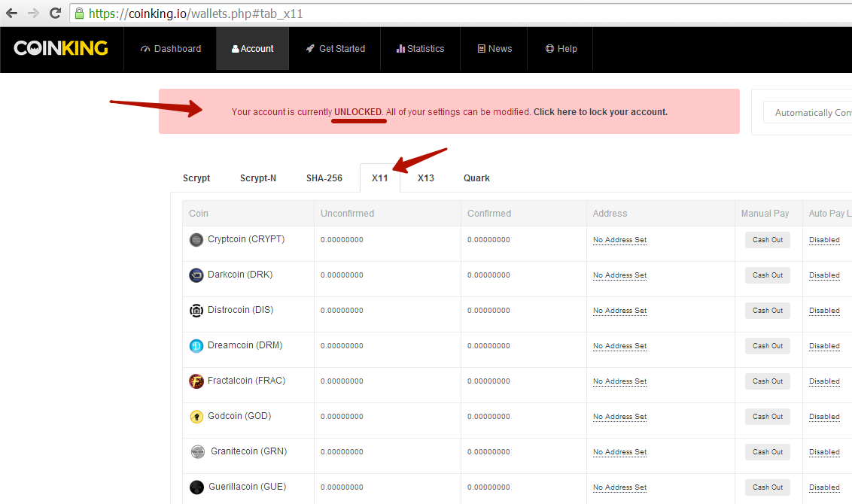Click the Guerillacoin coin icon
The width and height of the screenshot is (852, 504).
tap(196, 487)
